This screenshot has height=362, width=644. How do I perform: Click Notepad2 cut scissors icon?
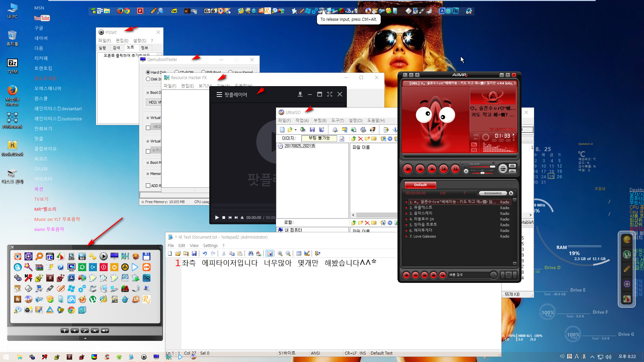pyautogui.click(x=224, y=254)
